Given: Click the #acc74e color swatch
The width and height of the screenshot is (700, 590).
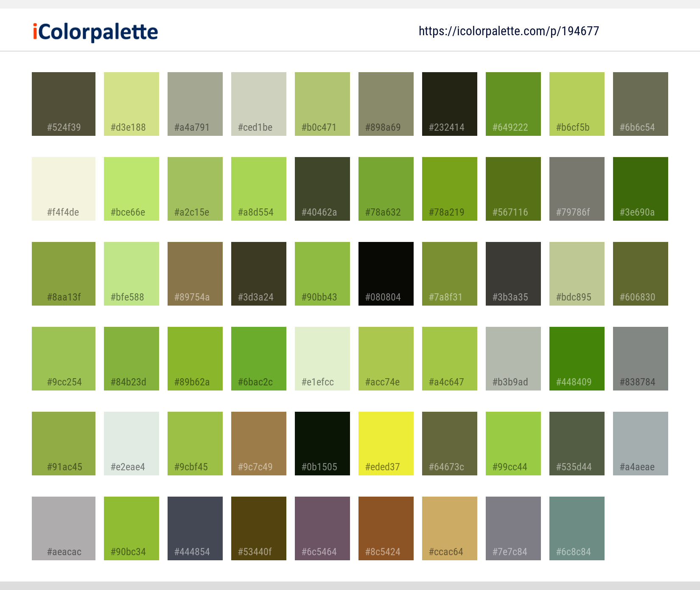Looking at the screenshot, I should point(386,359).
